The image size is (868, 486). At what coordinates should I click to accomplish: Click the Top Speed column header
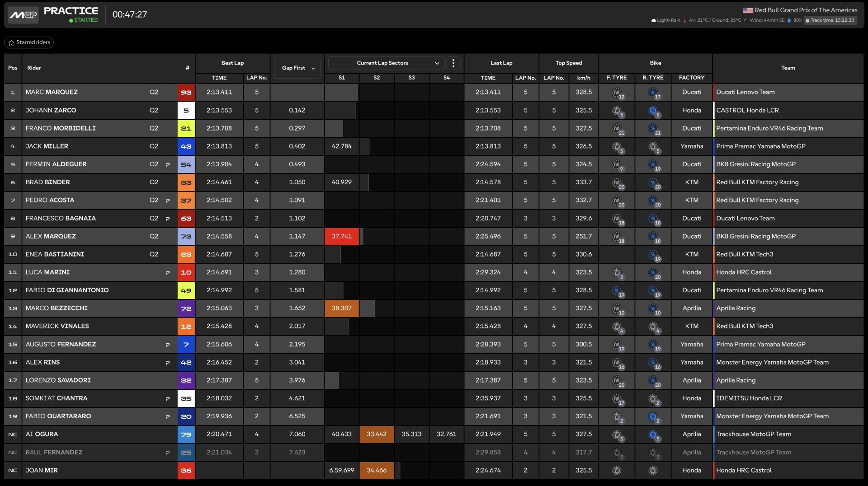pos(569,63)
